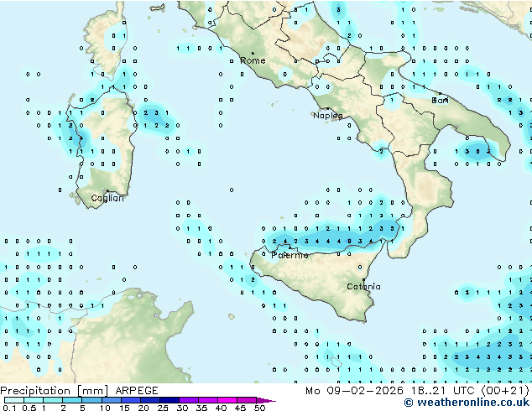Select the 5–10 mm legend swatch
Image resolution: width=532 pixels, height=411 pixels.
pos(91,400)
